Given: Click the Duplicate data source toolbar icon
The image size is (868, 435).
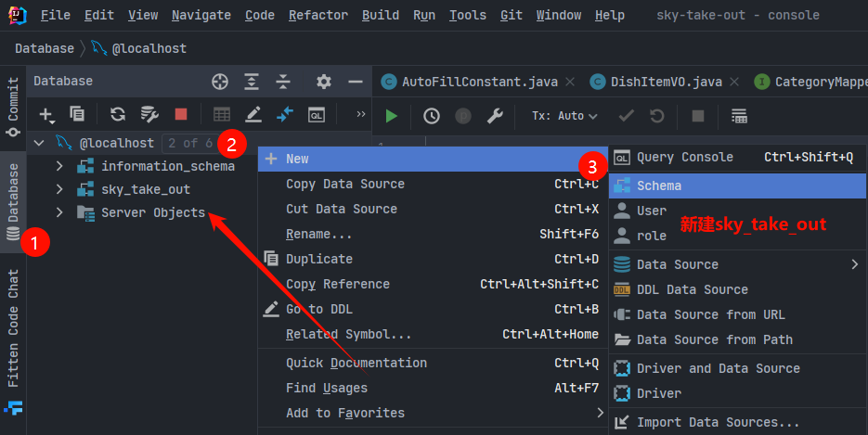Looking at the screenshot, I should [x=77, y=114].
